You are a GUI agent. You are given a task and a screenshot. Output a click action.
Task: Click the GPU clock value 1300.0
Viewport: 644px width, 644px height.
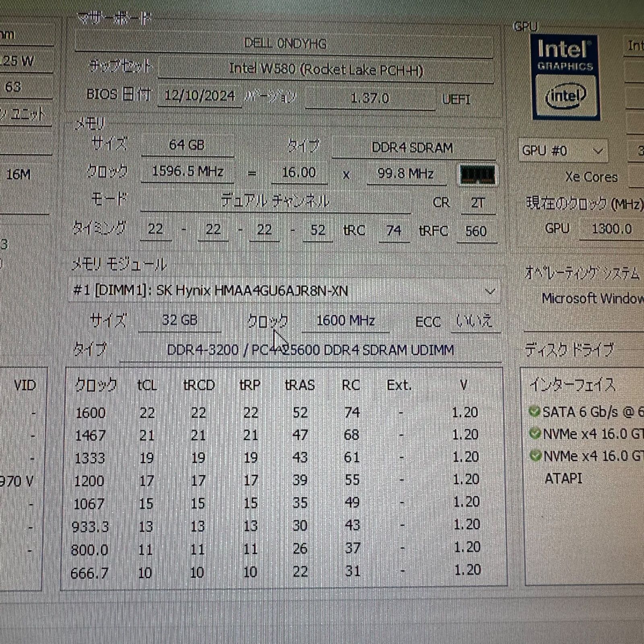click(611, 229)
